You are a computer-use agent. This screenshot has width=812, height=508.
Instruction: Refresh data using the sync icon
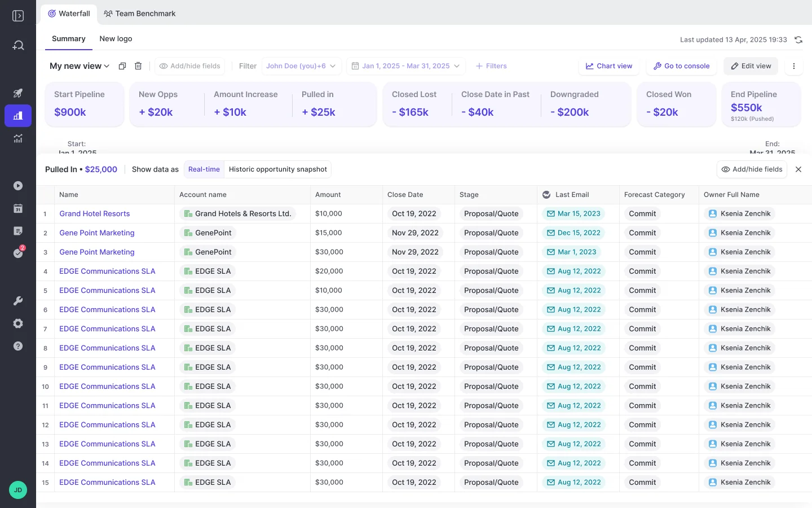coord(798,40)
